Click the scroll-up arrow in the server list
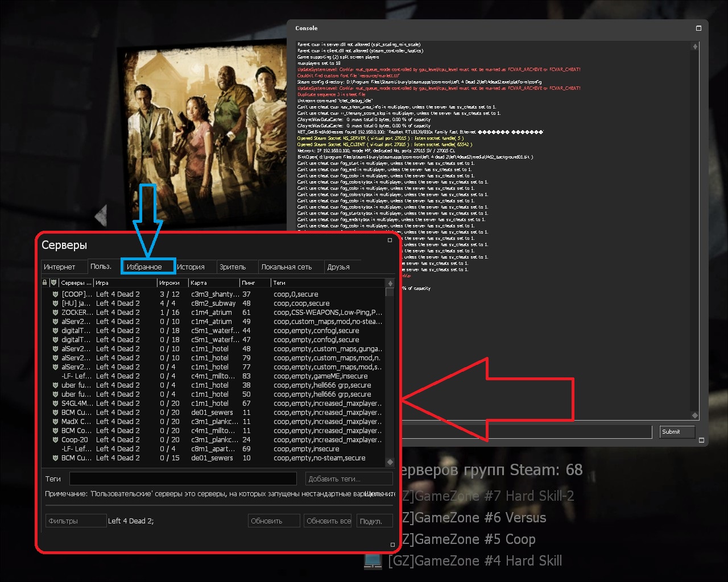The height and width of the screenshot is (582, 728). 390,283
